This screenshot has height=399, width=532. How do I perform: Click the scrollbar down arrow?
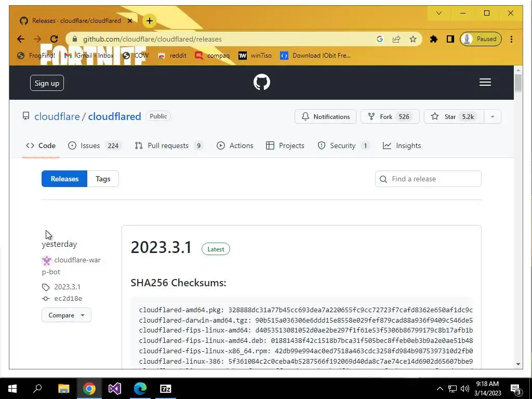518,364
